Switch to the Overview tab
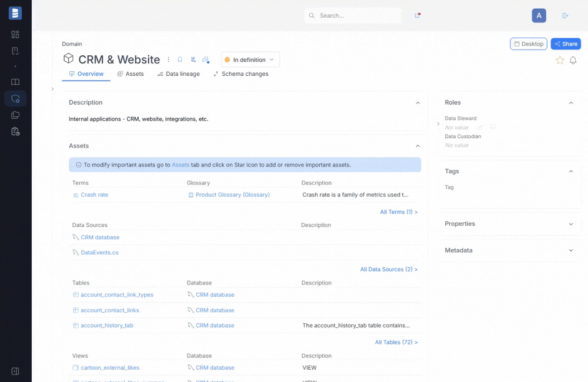The height and width of the screenshot is (382, 588). tap(86, 74)
